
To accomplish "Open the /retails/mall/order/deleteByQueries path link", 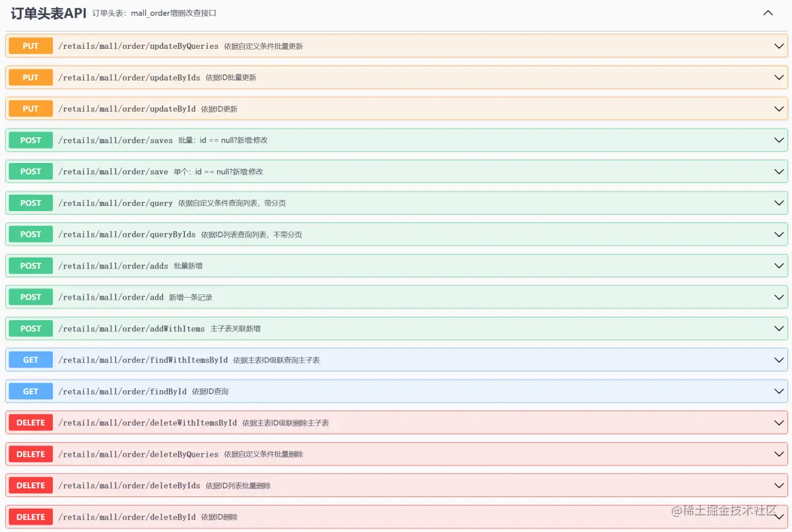I will [x=139, y=454].
